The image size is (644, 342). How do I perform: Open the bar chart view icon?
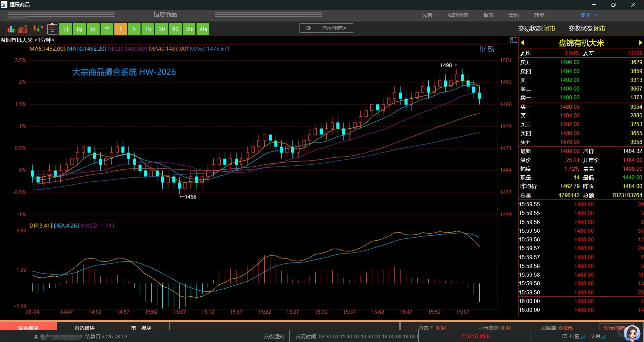coord(11,29)
